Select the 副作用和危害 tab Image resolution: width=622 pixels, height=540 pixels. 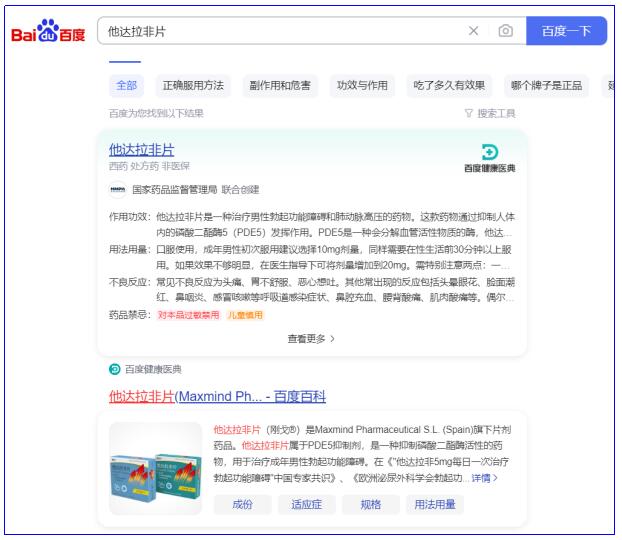(x=280, y=85)
